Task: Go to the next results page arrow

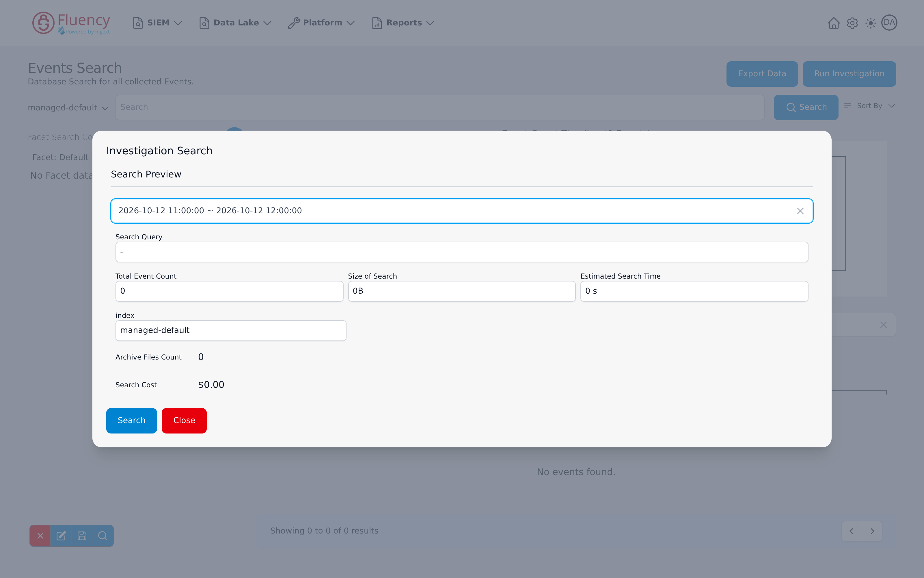Action: [x=872, y=531]
